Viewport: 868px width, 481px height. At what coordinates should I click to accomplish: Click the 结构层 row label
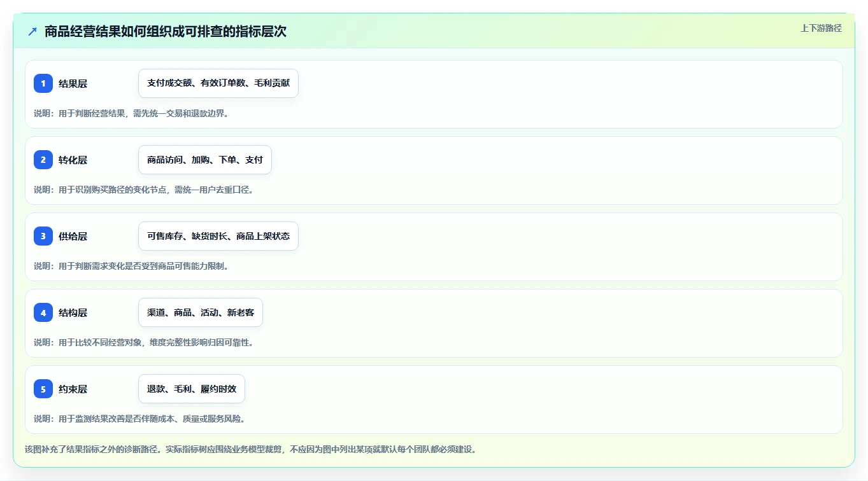click(x=73, y=312)
